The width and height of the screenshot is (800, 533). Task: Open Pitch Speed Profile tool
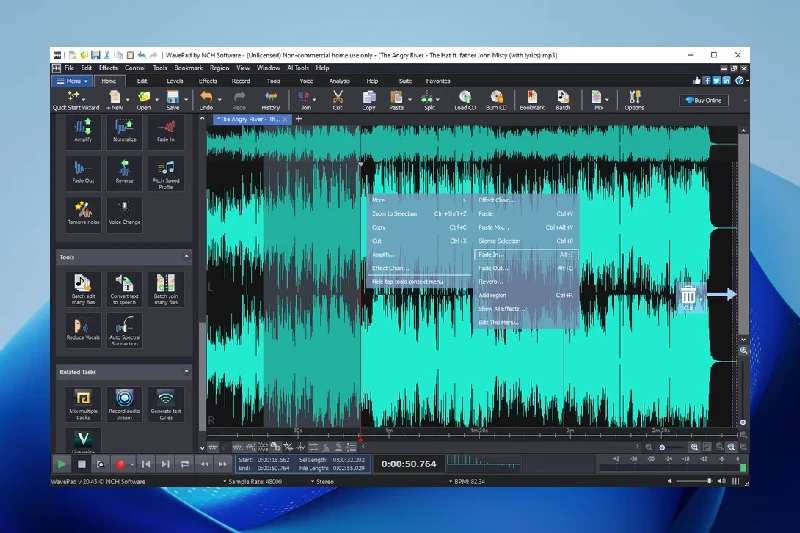tap(166, 173)
